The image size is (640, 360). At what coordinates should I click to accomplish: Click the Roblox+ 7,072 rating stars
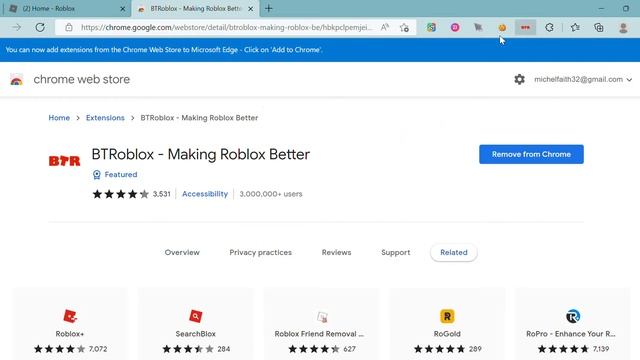(60, 349)
